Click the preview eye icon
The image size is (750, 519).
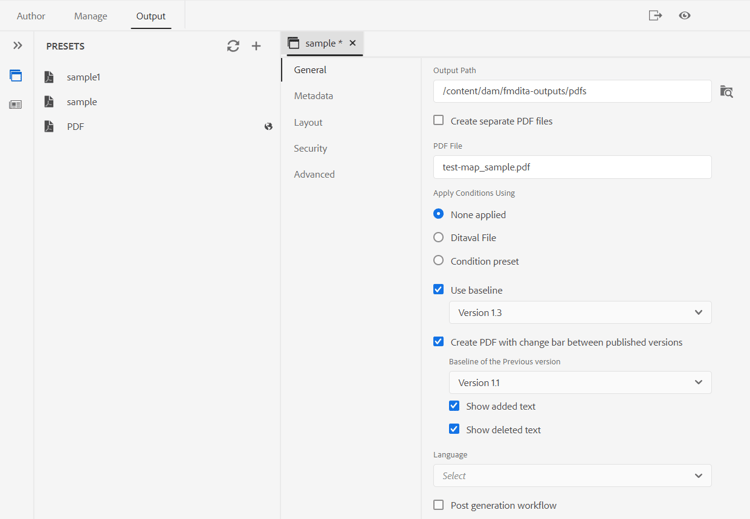click(x=684, y=16)
